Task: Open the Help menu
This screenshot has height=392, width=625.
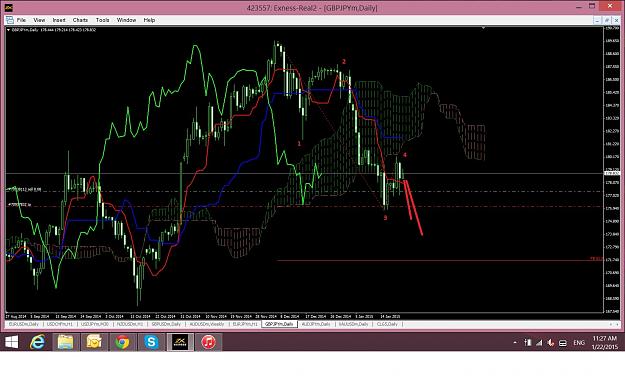Action: (x=149, y=20)
